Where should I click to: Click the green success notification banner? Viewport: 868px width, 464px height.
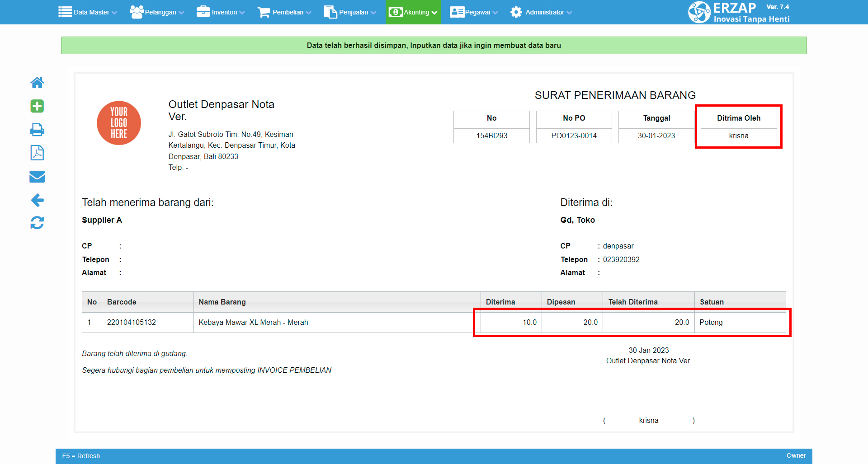(x=434, y=45)
